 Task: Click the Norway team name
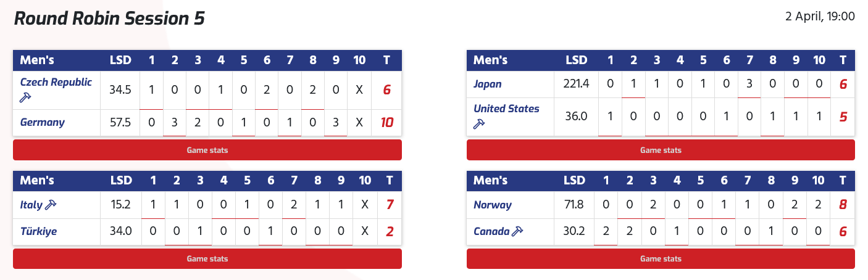coord(493,205)
